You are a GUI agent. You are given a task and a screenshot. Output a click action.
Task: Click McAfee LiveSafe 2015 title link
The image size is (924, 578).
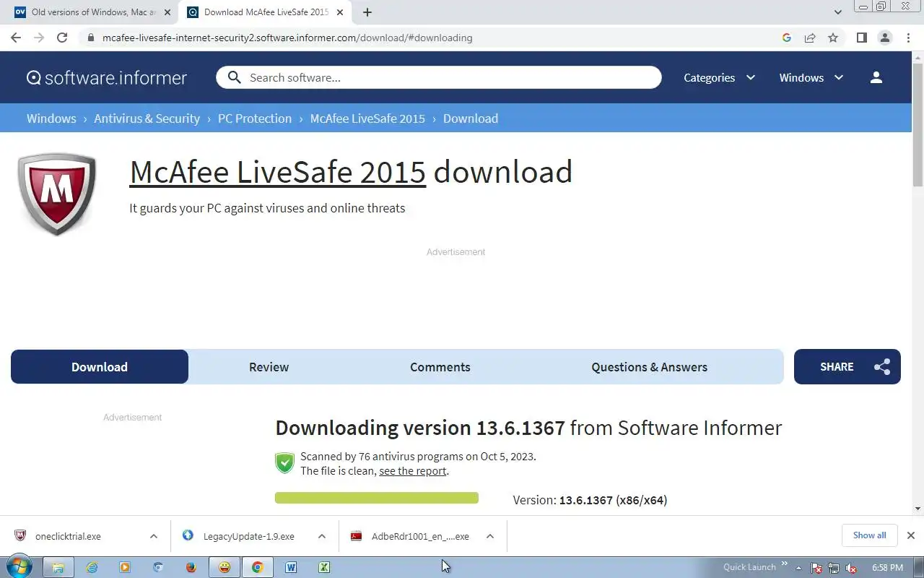pyautogui.click(x=278, y=172)
